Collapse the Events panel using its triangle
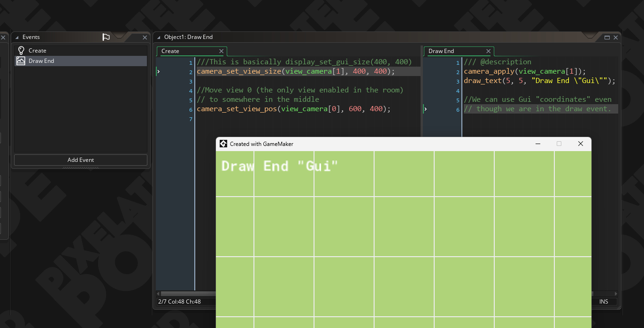This screenshot has width=644, height=328. point(17,37)
